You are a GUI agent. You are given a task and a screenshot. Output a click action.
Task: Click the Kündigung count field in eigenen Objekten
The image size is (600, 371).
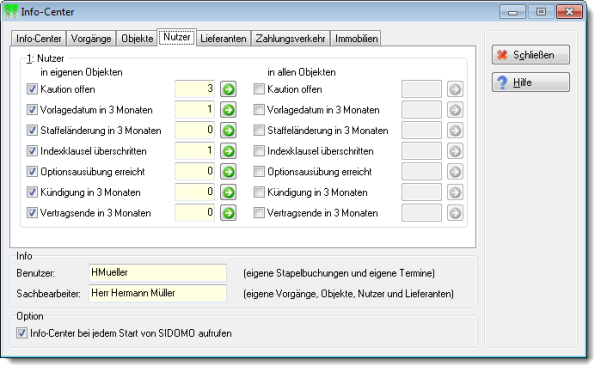tap(195, 192)
